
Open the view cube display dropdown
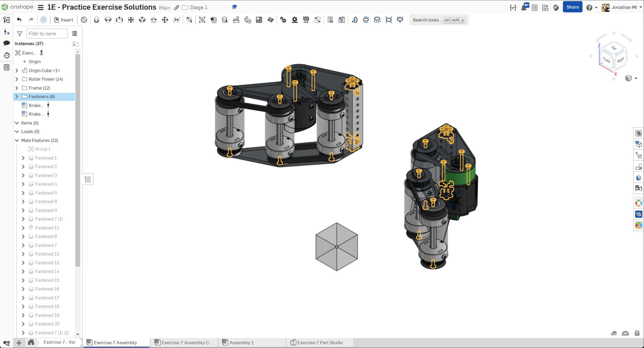[636, 79]
